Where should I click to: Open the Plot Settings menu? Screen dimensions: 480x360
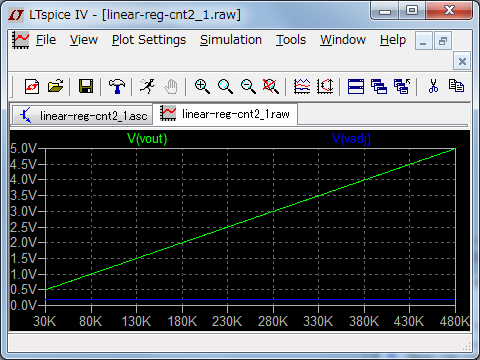point(149,40)
